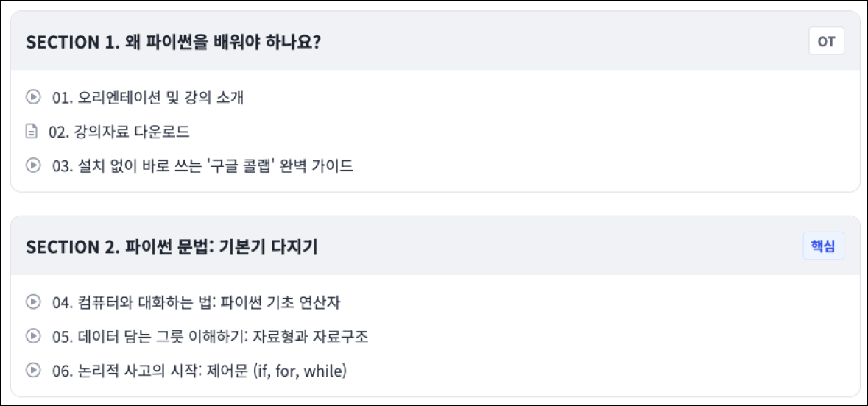Open lecture 05 자료형과 자료구조
The image size is (868, 406).
pyautogui.click(x=211, y=337)
